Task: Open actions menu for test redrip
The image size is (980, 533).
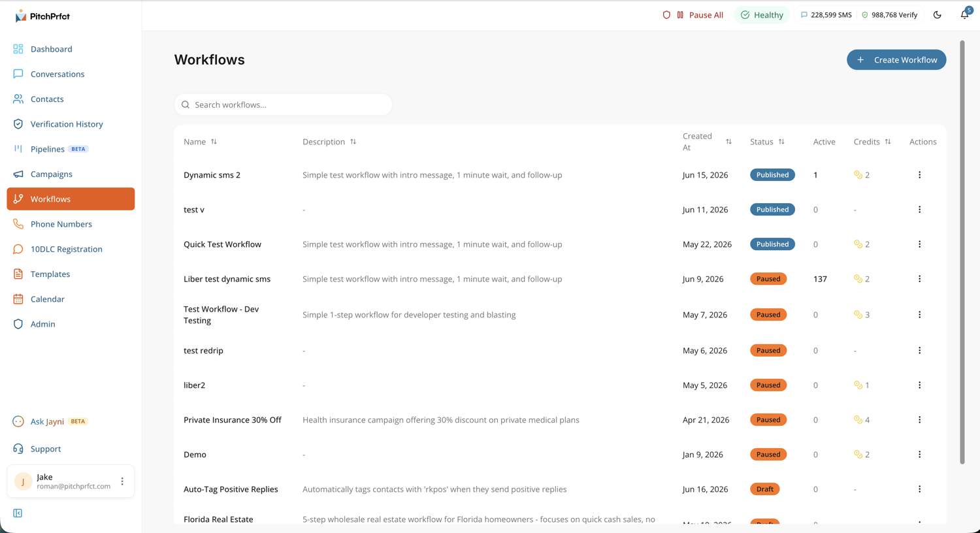Action: coord(919,351)
